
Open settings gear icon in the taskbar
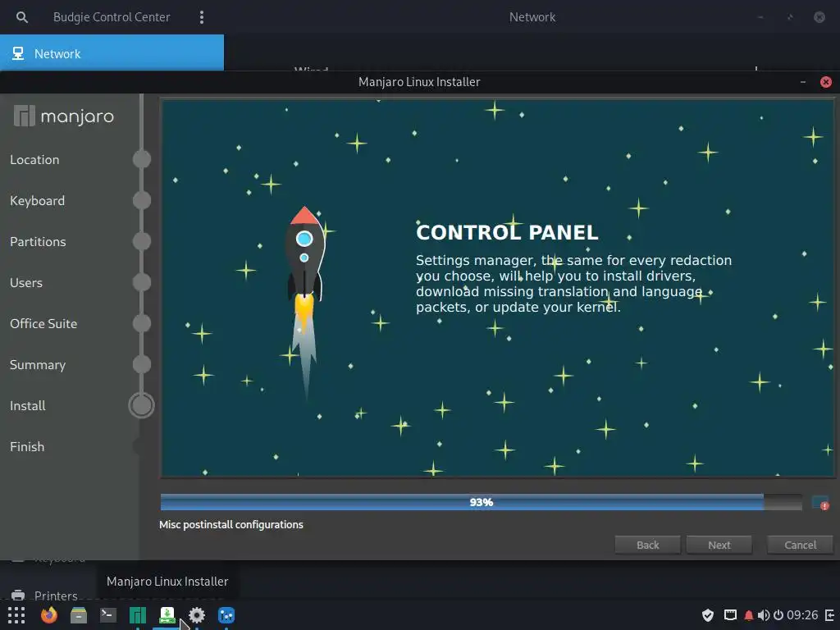tap(197, 615)
